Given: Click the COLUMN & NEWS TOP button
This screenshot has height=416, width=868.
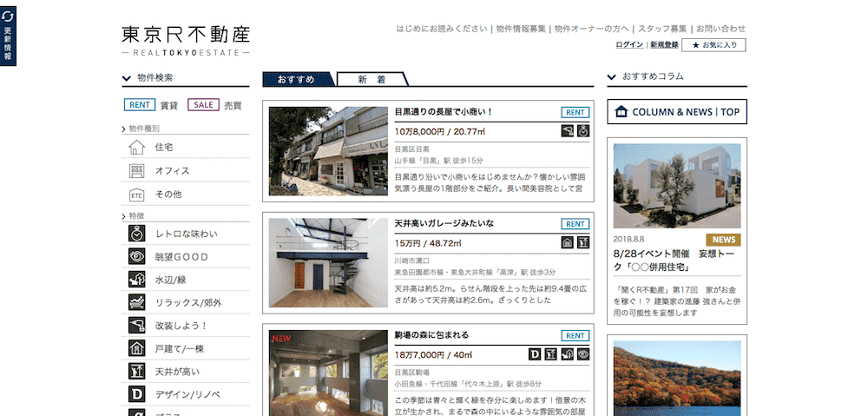Looking at the screenshot, I should click(x=677, y=112).
